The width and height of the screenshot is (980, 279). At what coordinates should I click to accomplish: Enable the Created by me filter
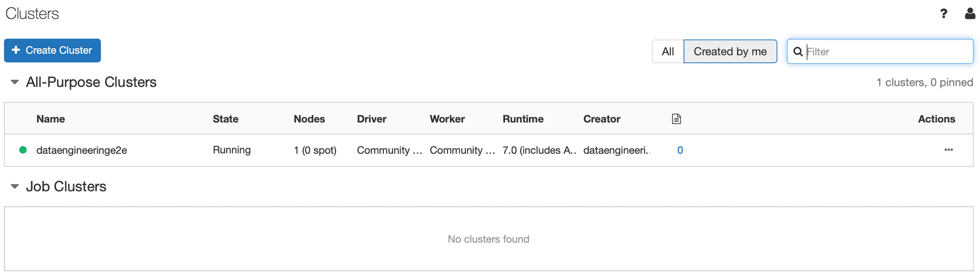click(x=731, y=51)
